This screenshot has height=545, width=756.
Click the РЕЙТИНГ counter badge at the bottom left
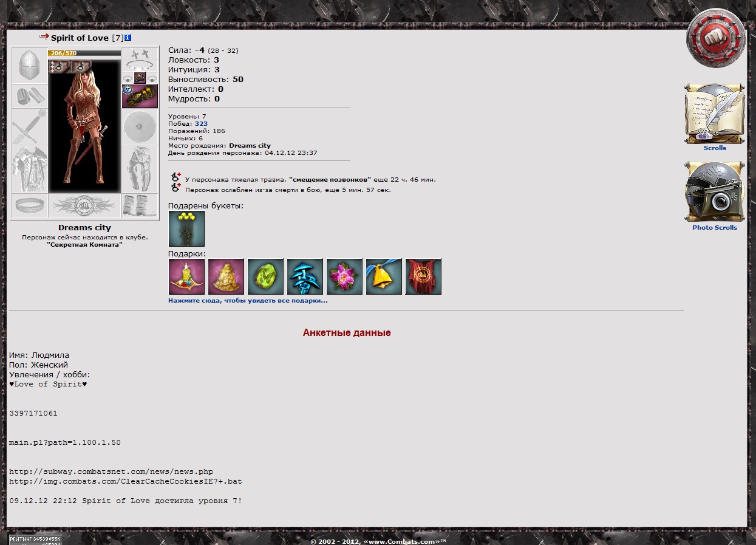click(x=35, y=539)
